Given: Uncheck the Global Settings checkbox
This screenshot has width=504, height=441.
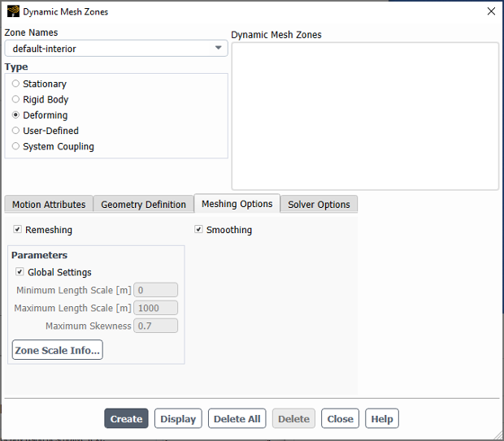Looking at the screenshot, I should point(20,272).
